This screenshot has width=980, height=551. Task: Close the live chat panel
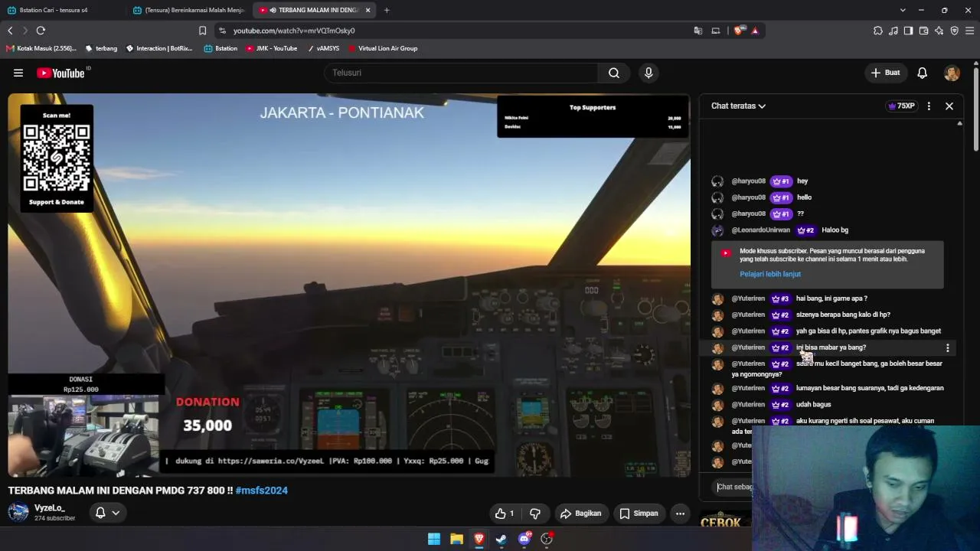tap(949, 106)
